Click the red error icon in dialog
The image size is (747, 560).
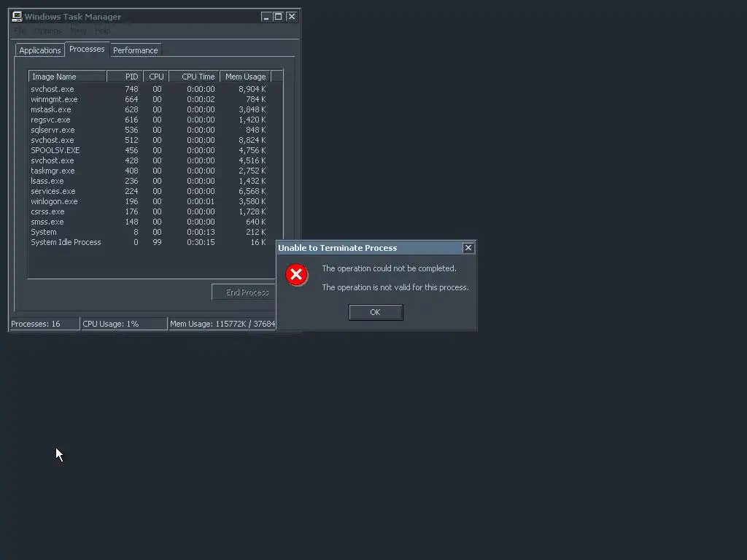tap(296, 275)
